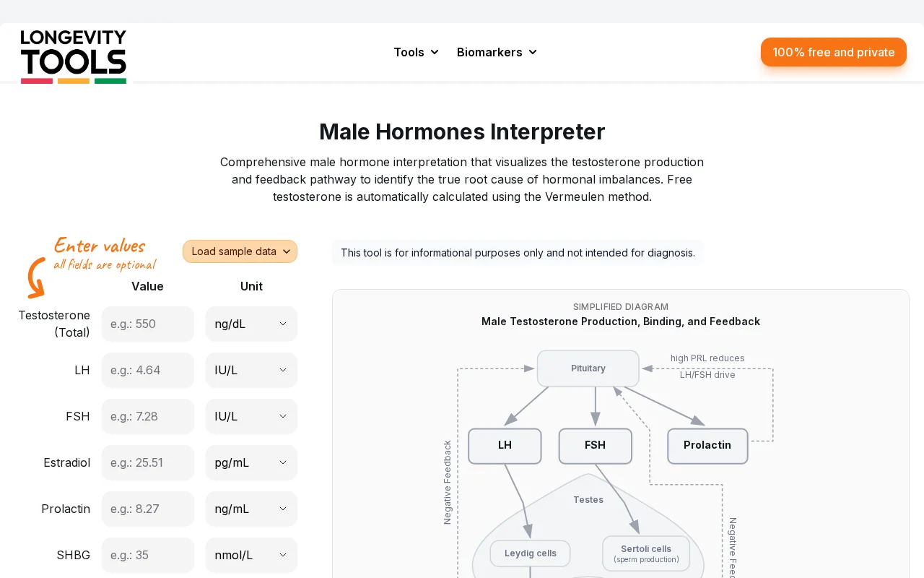This screenshot has height=578, width=924.
Task: Click the Leydig cells node
Action: point(531,553)
